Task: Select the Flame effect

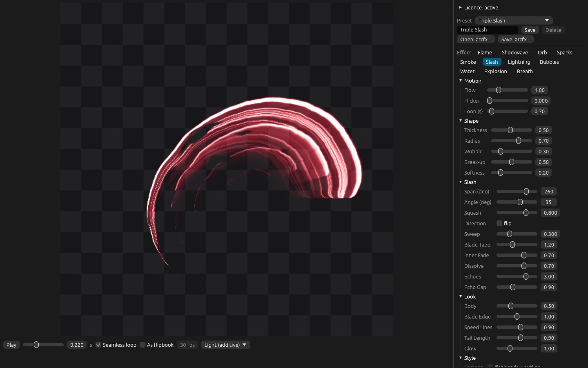Action: (485, 52)
